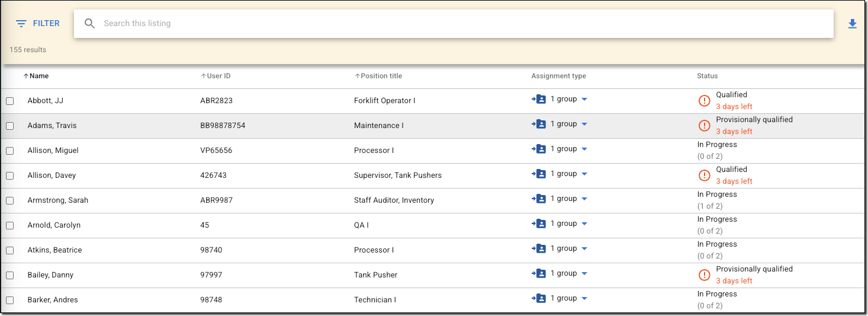868x316 pixels.
Task: Click the magnifier search icon
Action: pyautogui.click(x=89, y=24)
